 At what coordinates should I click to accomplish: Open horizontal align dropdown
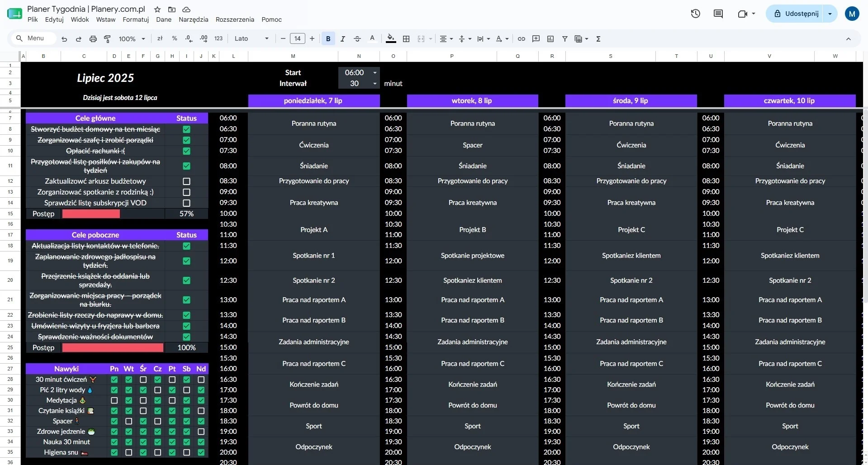(x=446, y=39)
